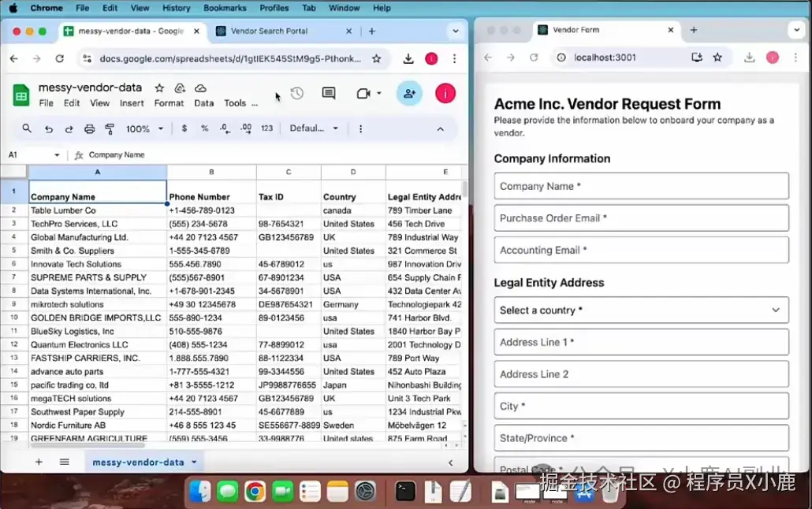Select the cell 'GB123456789' in row 4
This screenshot has height=509, width=812.
(x=288, y=237)
